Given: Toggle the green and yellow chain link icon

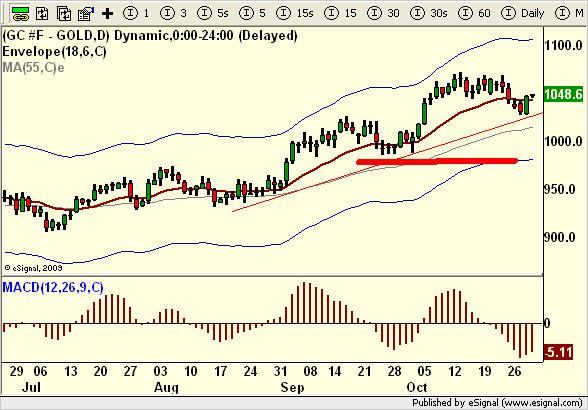Looking at the screenshot, I should pyautogui.click(x=20, y=14).
